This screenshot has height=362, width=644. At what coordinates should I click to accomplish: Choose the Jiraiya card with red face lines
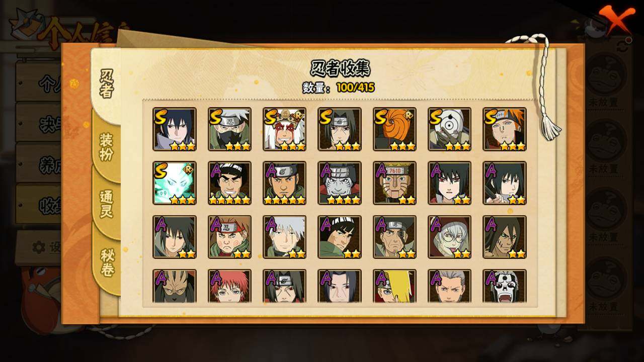[285, 129]
